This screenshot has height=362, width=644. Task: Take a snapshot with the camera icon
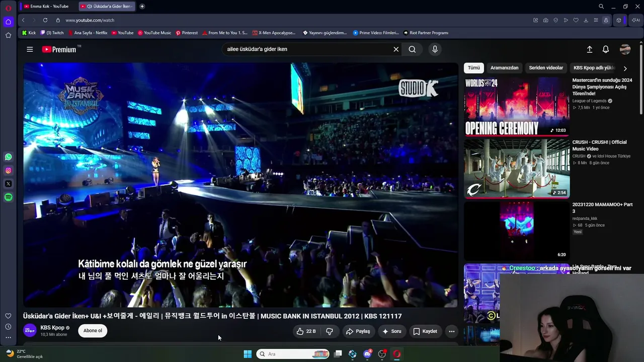[x=545, y=20]
